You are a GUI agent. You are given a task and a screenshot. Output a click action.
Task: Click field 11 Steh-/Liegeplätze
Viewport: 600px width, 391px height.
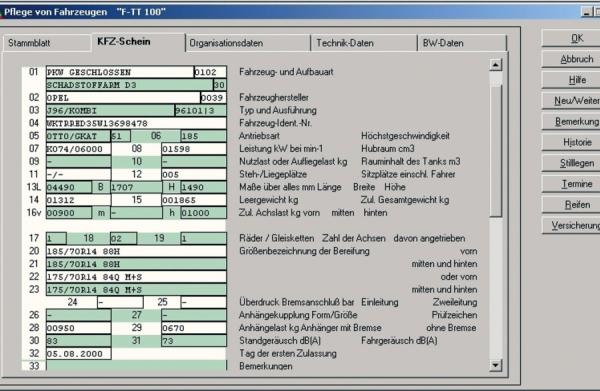coord(78,174)
